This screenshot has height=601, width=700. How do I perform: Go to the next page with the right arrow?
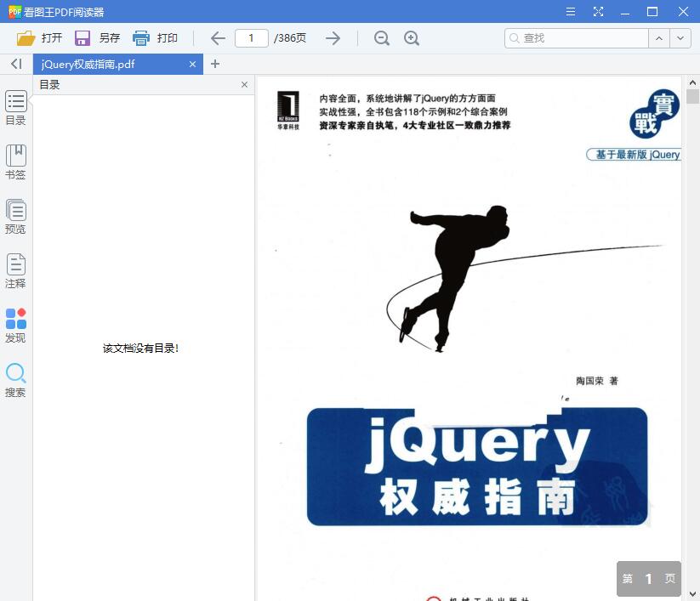(333, 38)
